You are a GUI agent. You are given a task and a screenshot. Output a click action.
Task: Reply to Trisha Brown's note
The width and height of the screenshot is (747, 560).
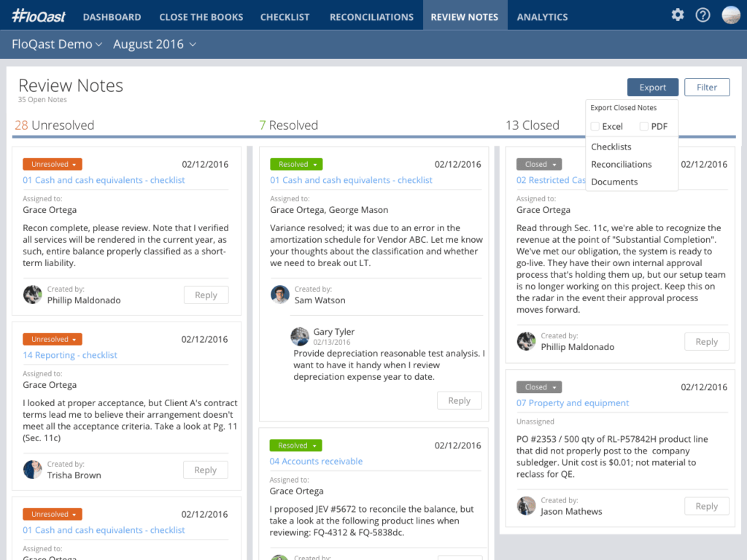point(205,470)
